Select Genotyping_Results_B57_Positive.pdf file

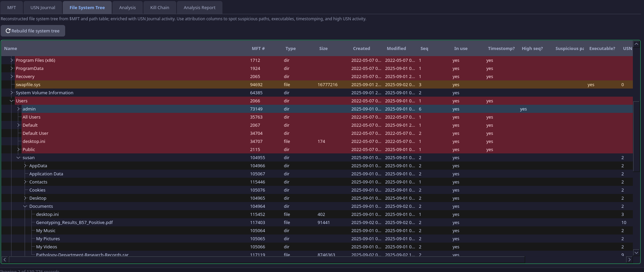[x=74, y=222]
